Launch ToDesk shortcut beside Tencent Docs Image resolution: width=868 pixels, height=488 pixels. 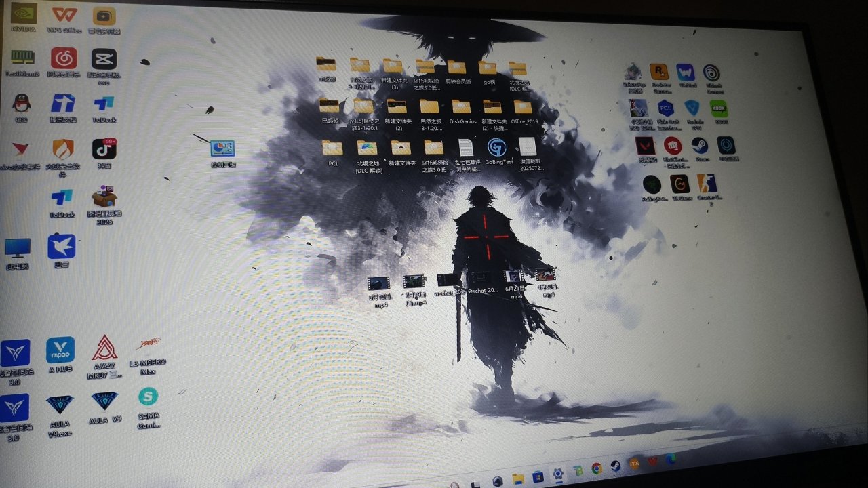click(104, 104)
